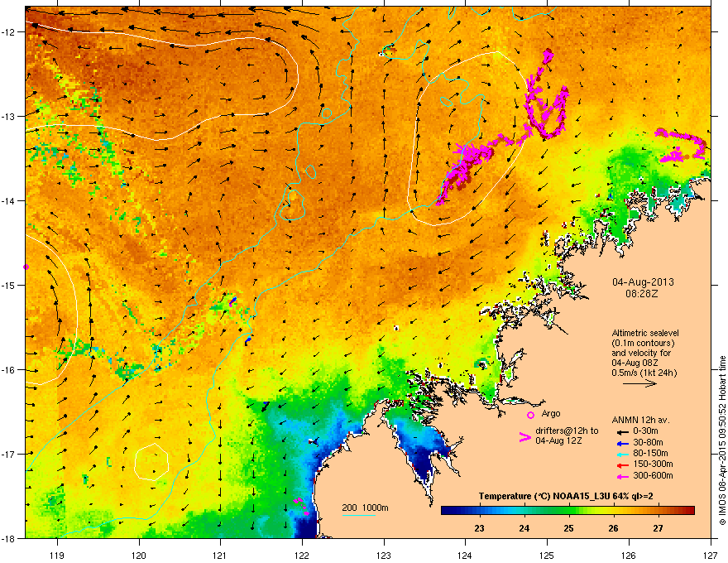Click the longitude axis label 122
Image resolution: width=728 pixels, height=563 pixels.
click(302, 555)
